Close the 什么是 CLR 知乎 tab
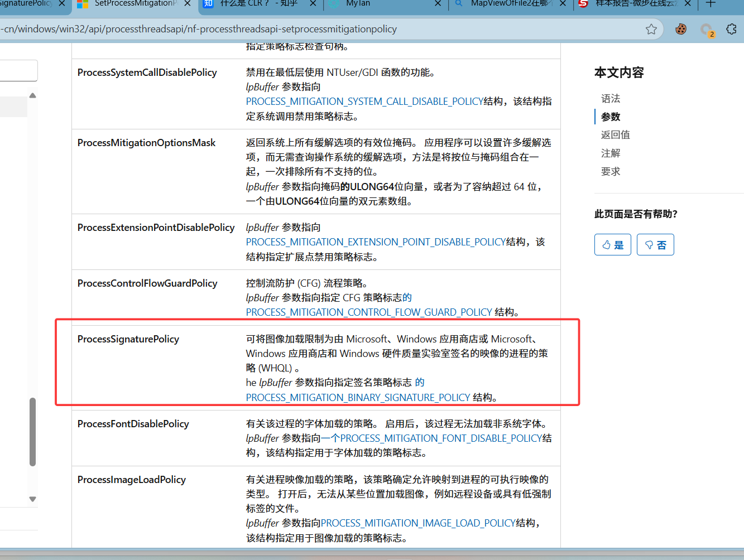Viewport: 744px width, 560px height. pyautogui.click(x=313, y=4)
